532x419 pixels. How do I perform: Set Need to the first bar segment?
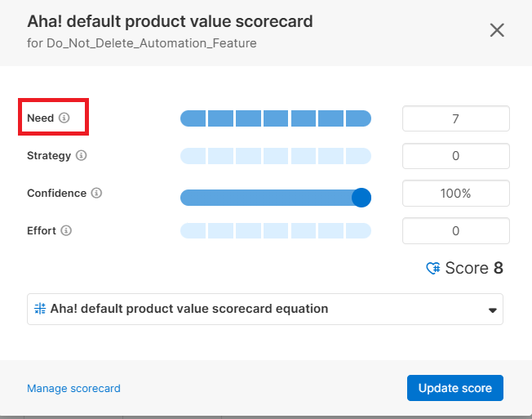193,118
